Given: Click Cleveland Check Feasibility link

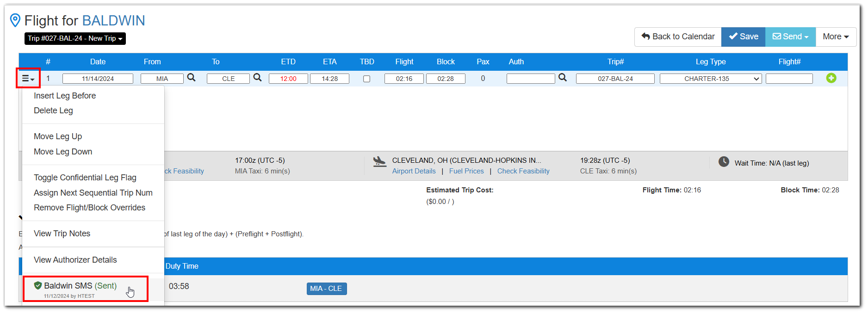Looking at the screenshot, I should 523,171.
